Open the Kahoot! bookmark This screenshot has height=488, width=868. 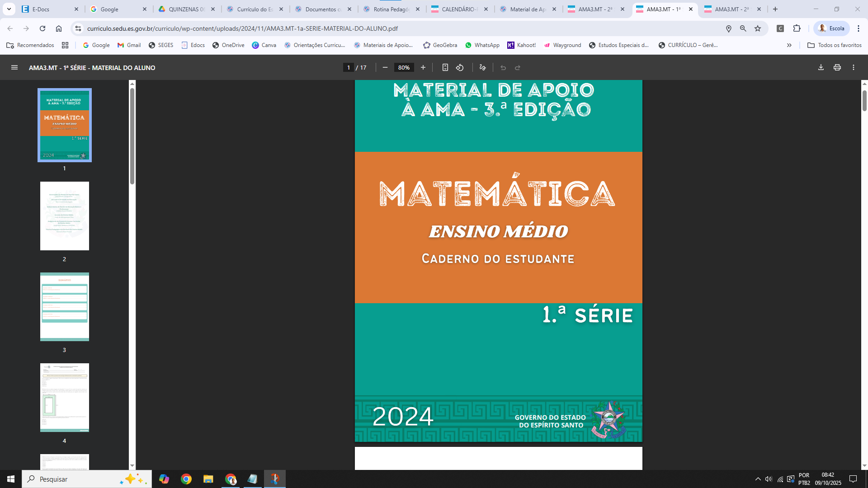tap(521, 45)
